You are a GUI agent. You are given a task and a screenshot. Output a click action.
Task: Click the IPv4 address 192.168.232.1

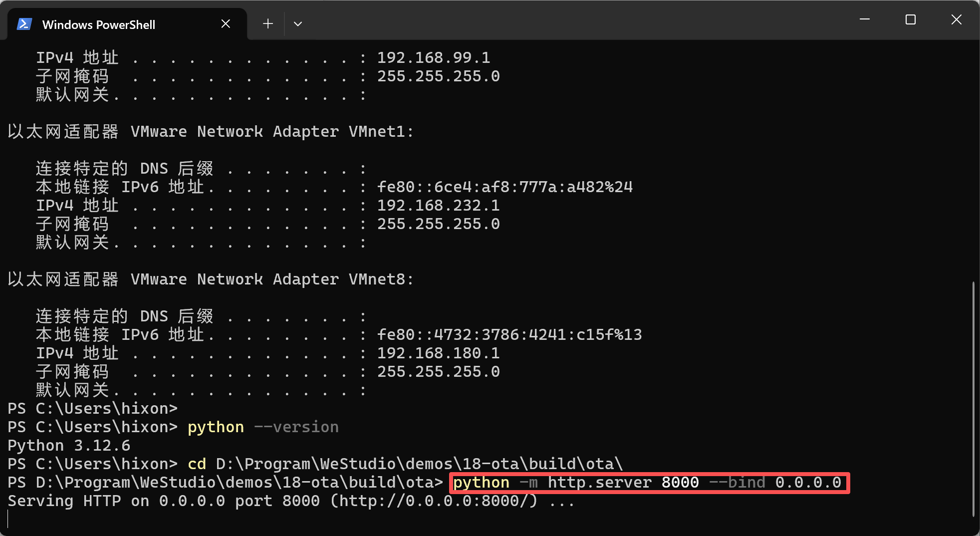[438, 205]
